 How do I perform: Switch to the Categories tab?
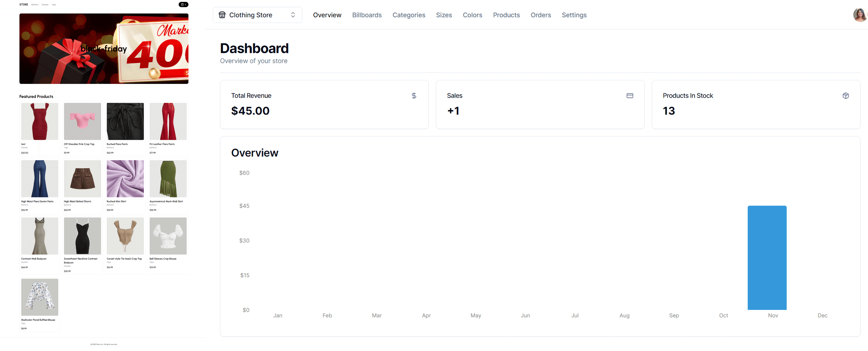point(408,15)
